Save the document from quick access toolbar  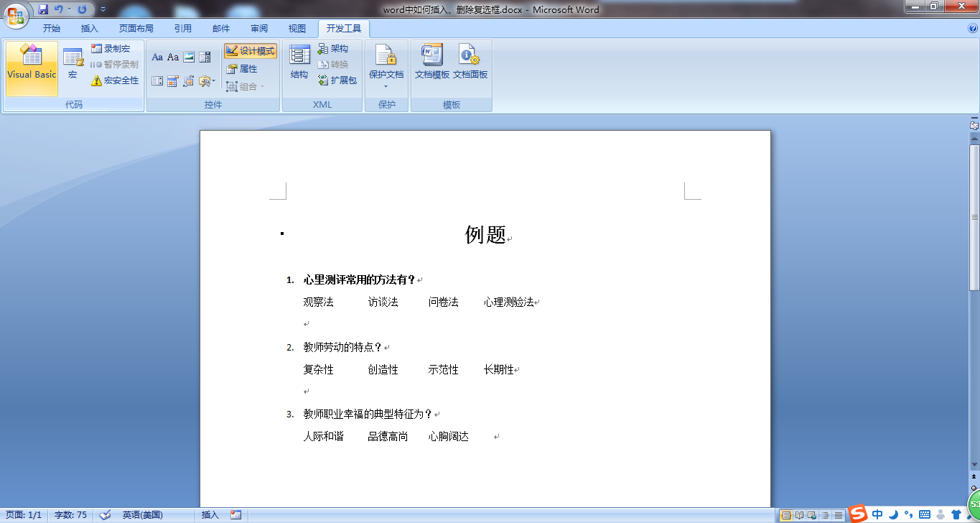pos(44,9)
